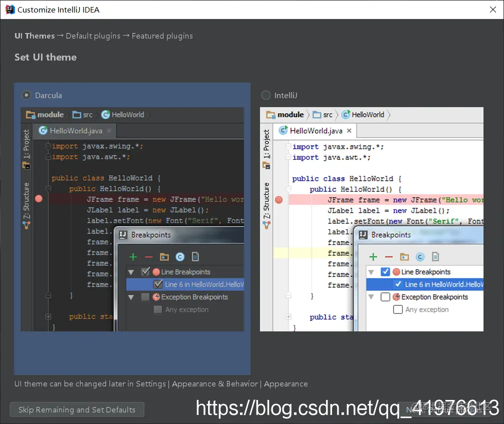Expand the folded method in IntelliJ gutter
This screenshot has height=424, width=504.
[x=288, y=317]
